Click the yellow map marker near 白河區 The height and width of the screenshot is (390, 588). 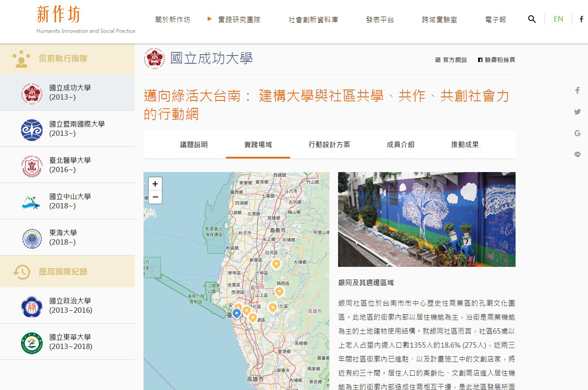[276, 264]
